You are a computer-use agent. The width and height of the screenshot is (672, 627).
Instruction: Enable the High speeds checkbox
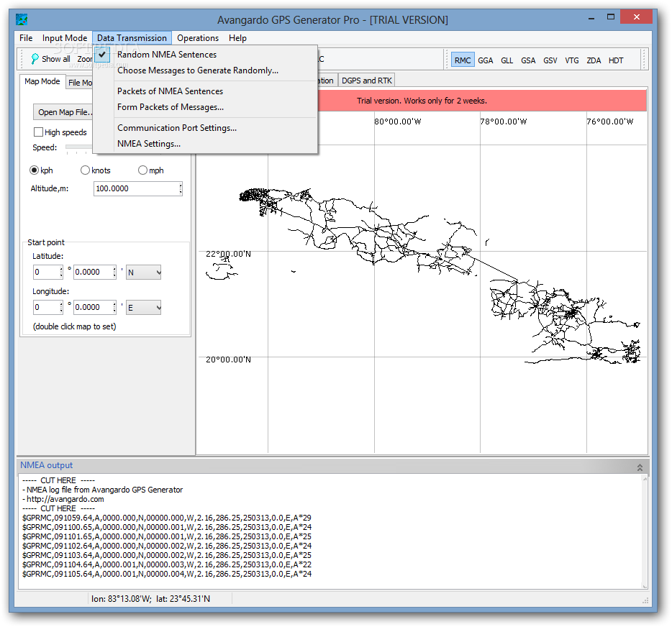(38, 132)
